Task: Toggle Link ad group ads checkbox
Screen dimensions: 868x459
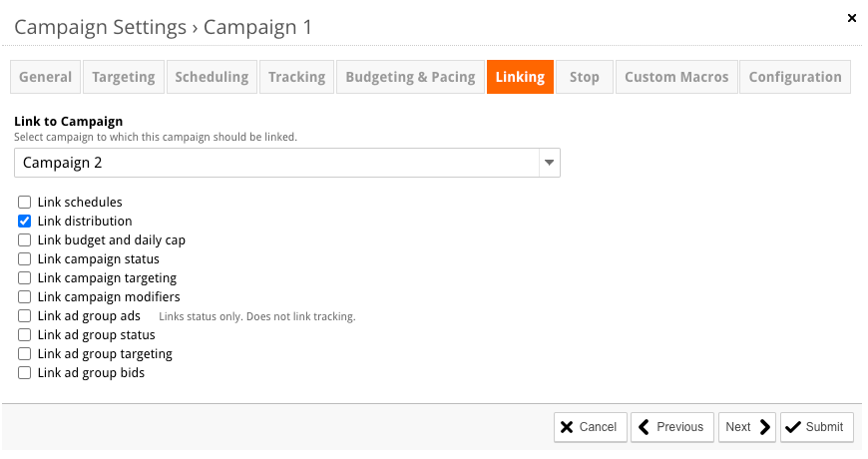Action: point(24,315)
